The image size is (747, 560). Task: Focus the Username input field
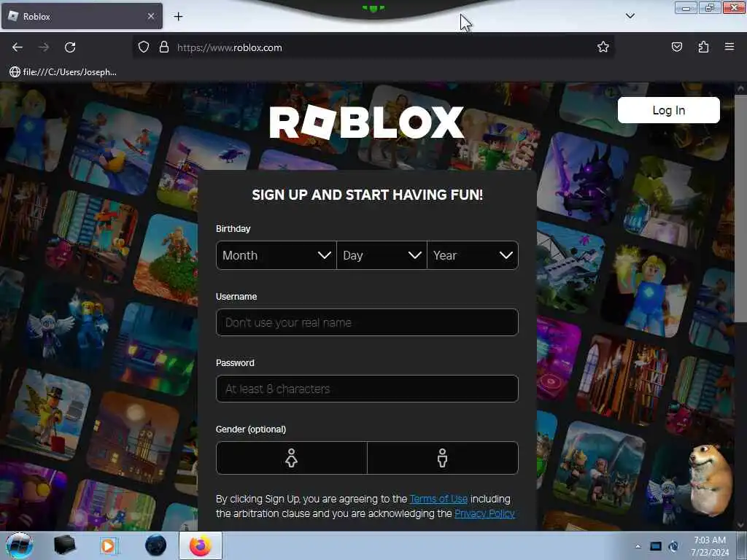[367, 322]
